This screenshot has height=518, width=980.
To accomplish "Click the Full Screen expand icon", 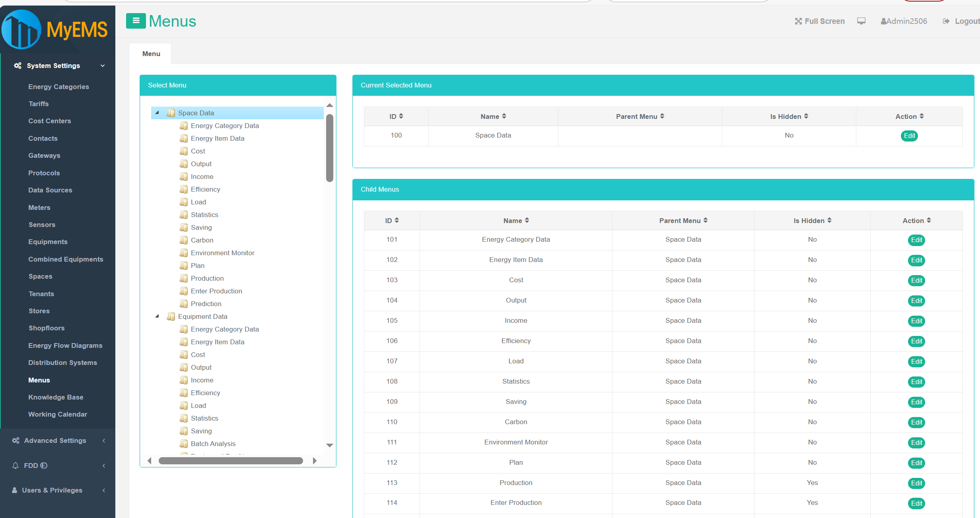I will (x=798, y=21).
